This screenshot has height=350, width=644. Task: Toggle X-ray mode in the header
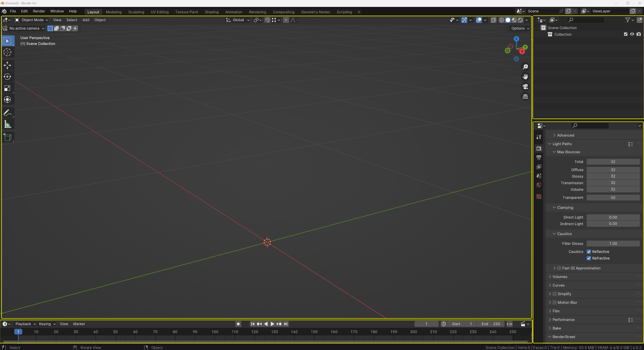[x=494, y=20]
